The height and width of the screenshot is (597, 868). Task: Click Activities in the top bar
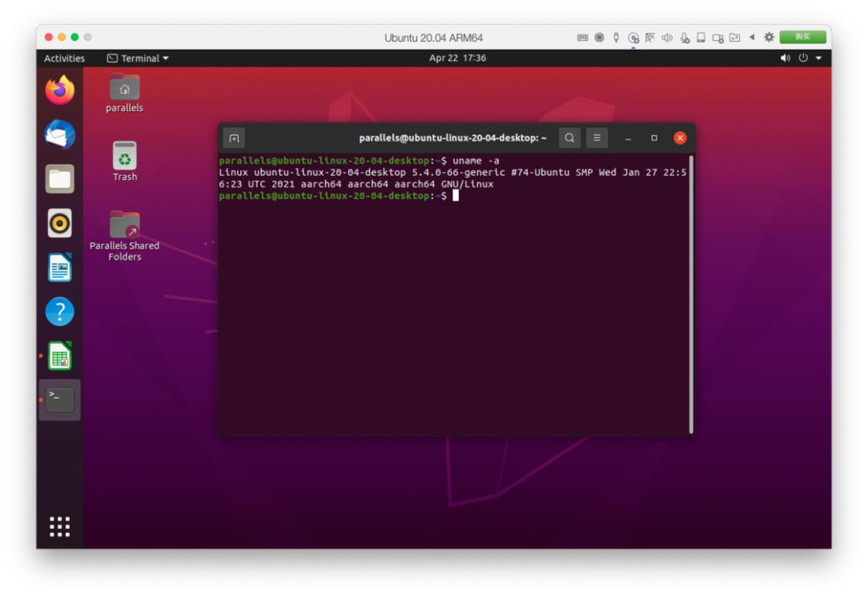[64, 59]
